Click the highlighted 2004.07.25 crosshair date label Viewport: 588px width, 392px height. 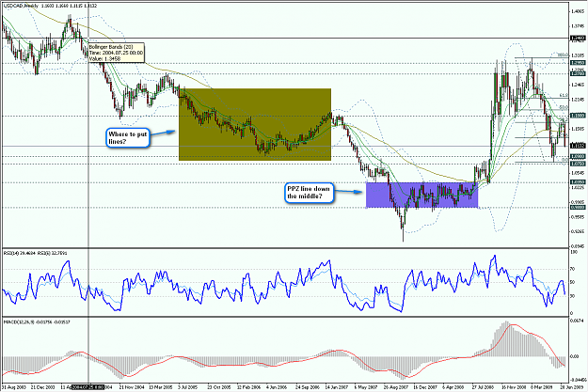point(88,386)
